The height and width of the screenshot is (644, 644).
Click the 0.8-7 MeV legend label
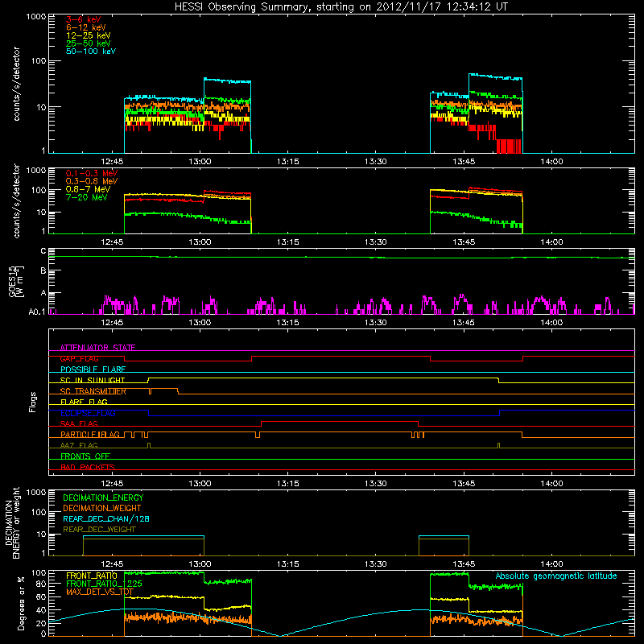[x=88, y=189]
